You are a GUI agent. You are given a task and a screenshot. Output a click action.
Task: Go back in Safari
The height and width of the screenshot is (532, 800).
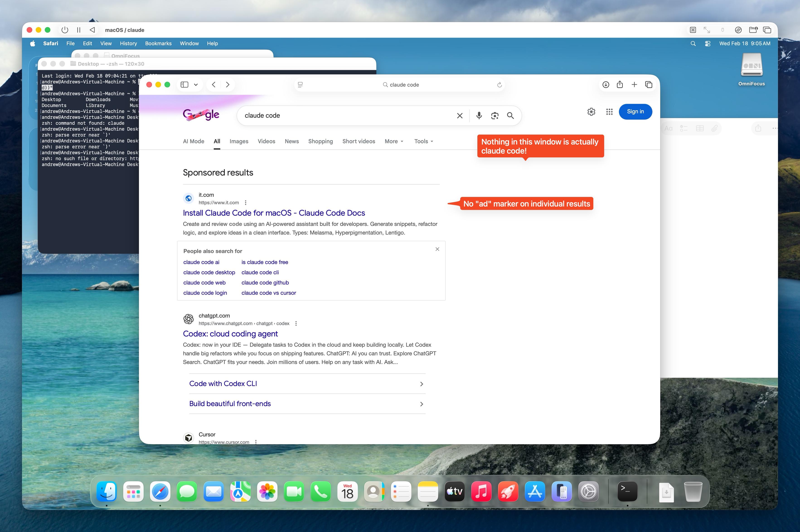(213, 84)
